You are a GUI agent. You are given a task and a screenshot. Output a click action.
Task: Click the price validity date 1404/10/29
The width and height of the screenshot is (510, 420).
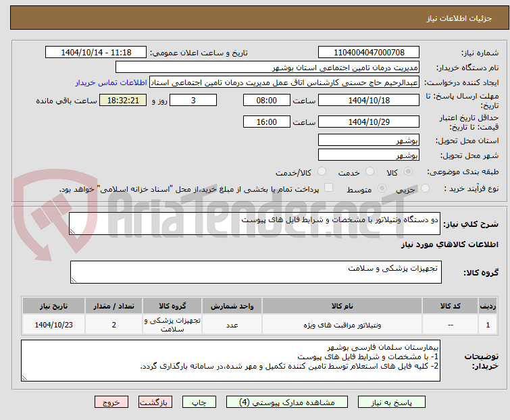pyautogui.click(x=369, y=122)
